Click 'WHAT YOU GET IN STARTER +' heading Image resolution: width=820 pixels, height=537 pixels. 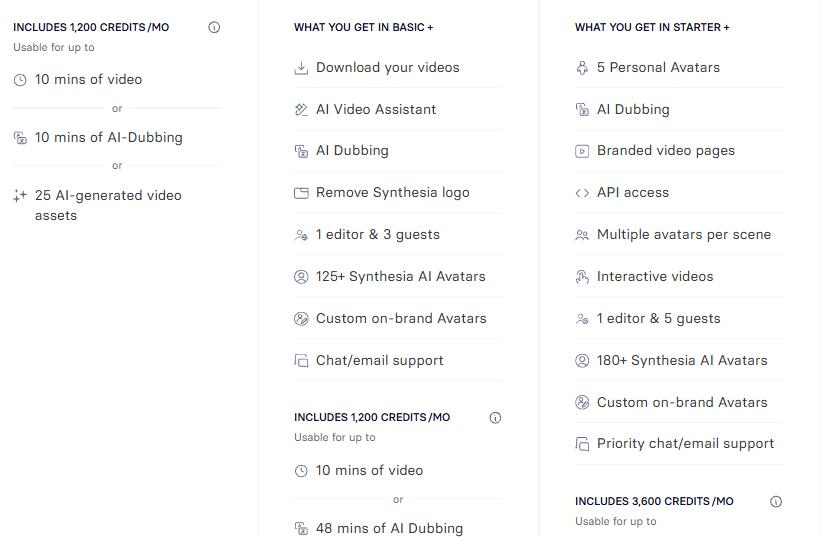click(x=652, y=27)
